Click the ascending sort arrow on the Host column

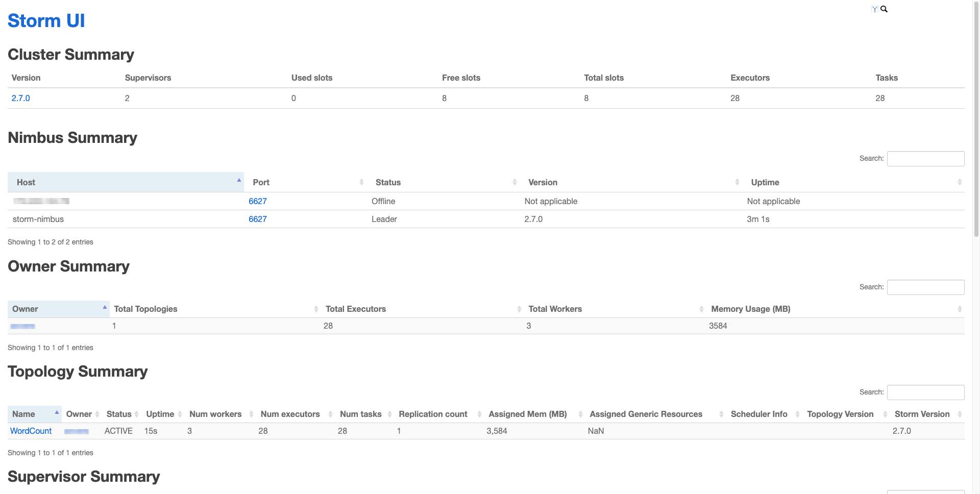click(x=238, y=180)
